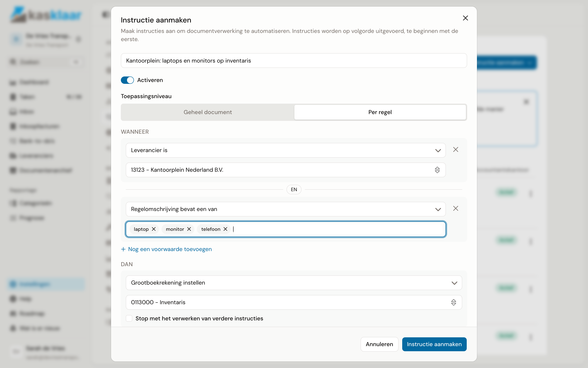Toggle the Activeren switch

click(x=127, y=80)
